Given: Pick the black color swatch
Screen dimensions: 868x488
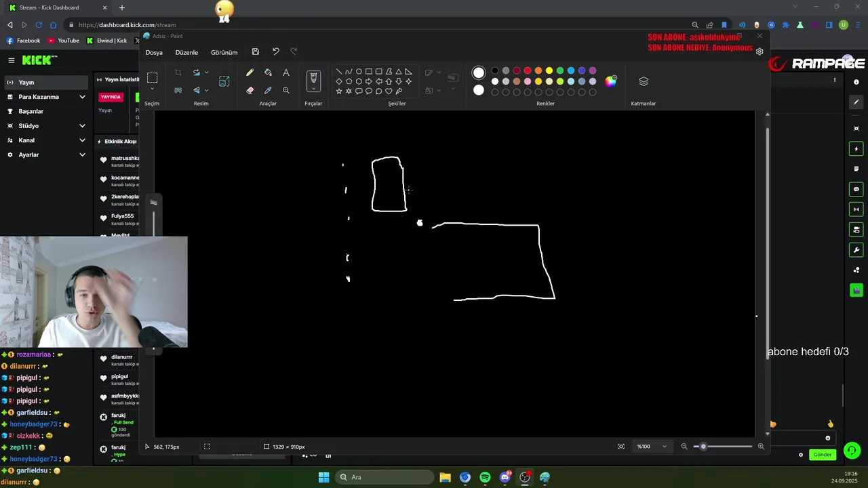Looking at the screenshot, I should [x=495, y=70].
